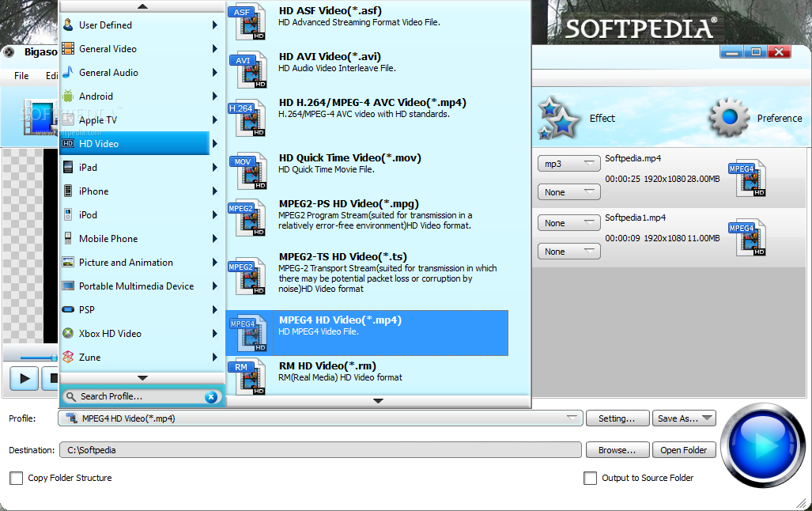This screenshot has width=812, height=511.
Task: Click the General Video film icon
Action: (68, 48)
